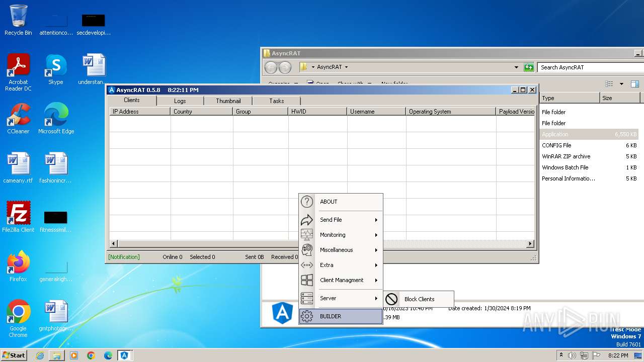Click the Client Managment windows icon
The width and height of the screenshot is (644, 362).
307,280
